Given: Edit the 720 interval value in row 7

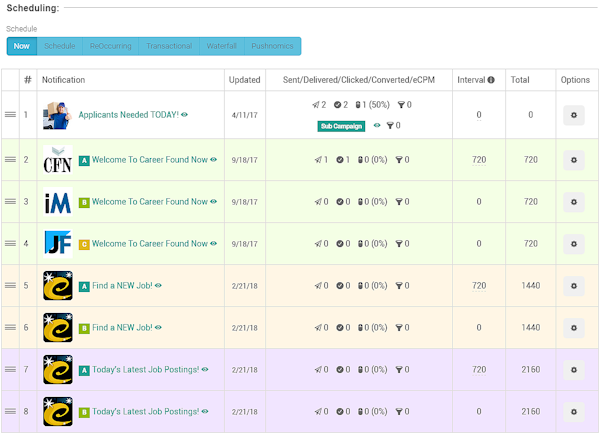Looking at the screenshot, I should [x=479, y=370].
